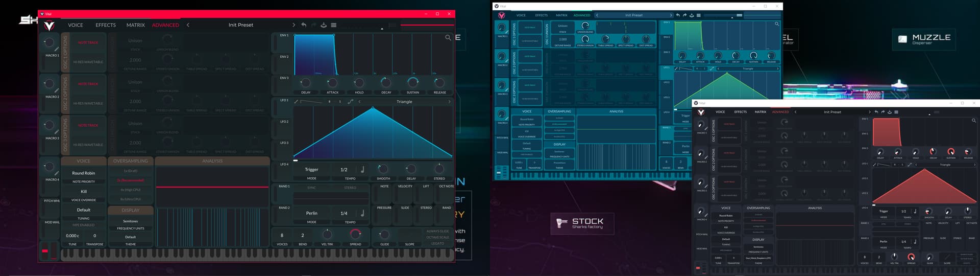
Task: Open the Round Robin note priority dropdown, left window
Action: point(83,173)
